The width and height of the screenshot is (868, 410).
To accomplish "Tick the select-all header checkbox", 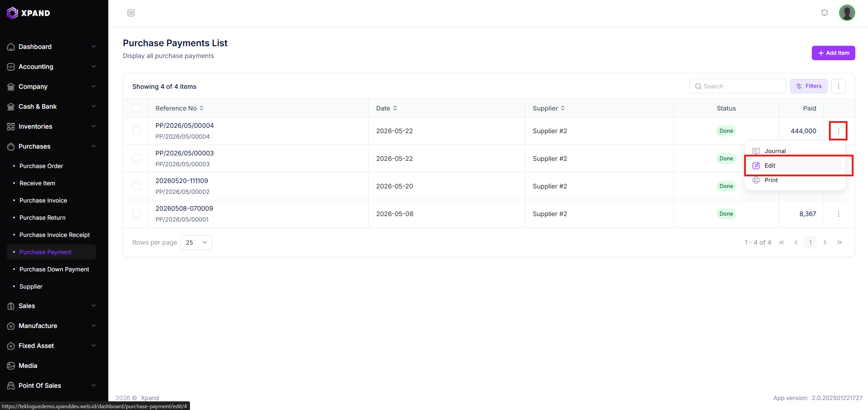I will click(x=136, y=108).
